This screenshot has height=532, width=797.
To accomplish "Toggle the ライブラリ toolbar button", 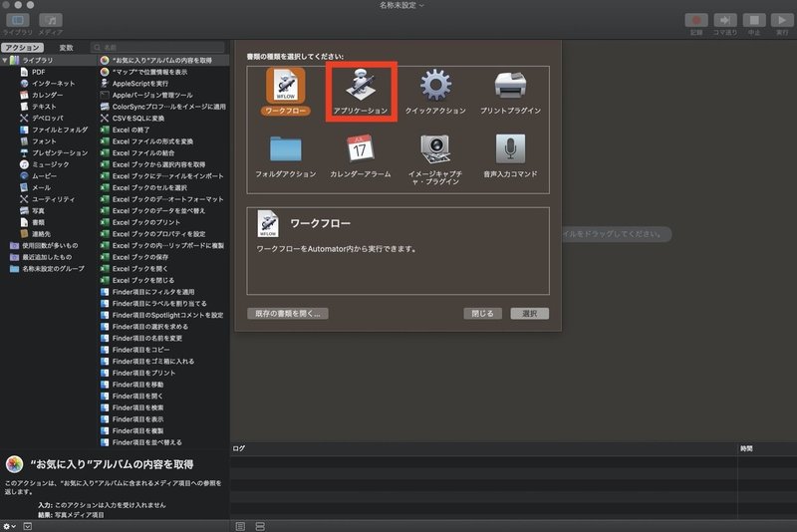I will click(x=18, y=20).
